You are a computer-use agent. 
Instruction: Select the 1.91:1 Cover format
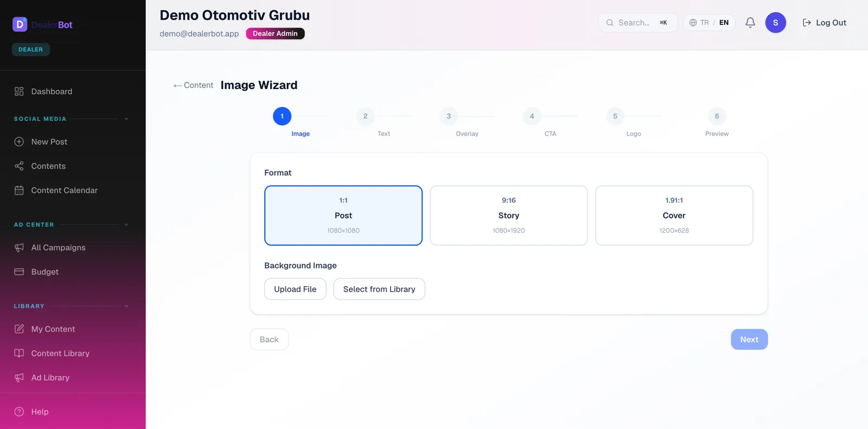pos(674,215)
